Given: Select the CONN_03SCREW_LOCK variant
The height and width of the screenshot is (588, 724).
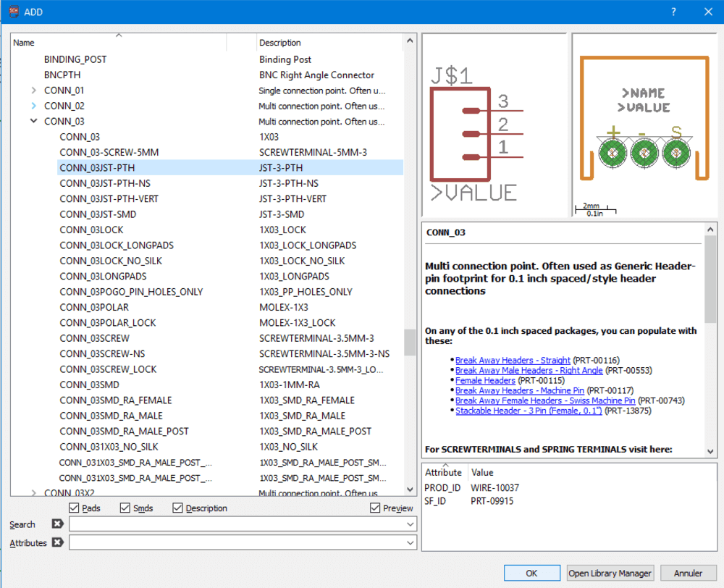Looking at the screenshot, I should (x=108, y=369).
